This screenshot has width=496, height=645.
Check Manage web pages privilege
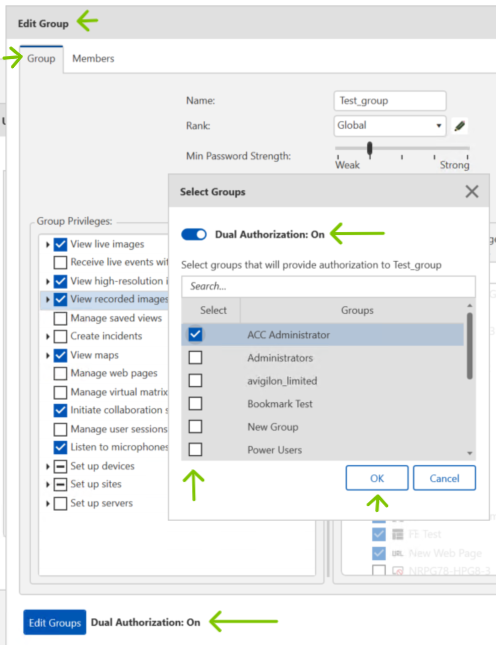coord(60,374)
